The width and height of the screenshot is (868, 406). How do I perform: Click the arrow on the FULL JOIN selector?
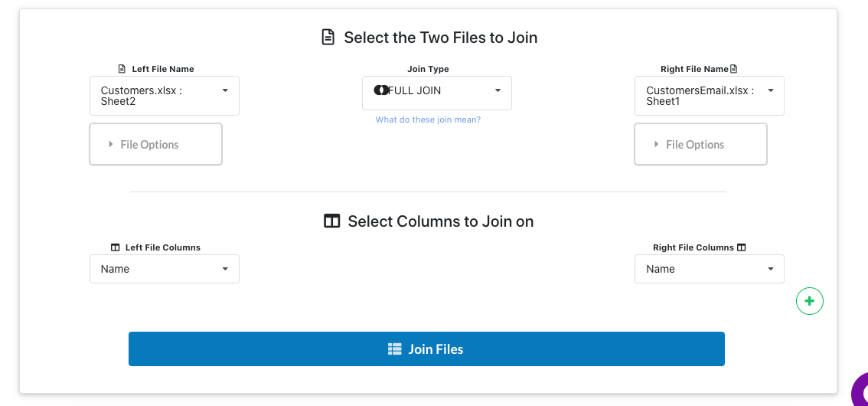coord(498,90)
